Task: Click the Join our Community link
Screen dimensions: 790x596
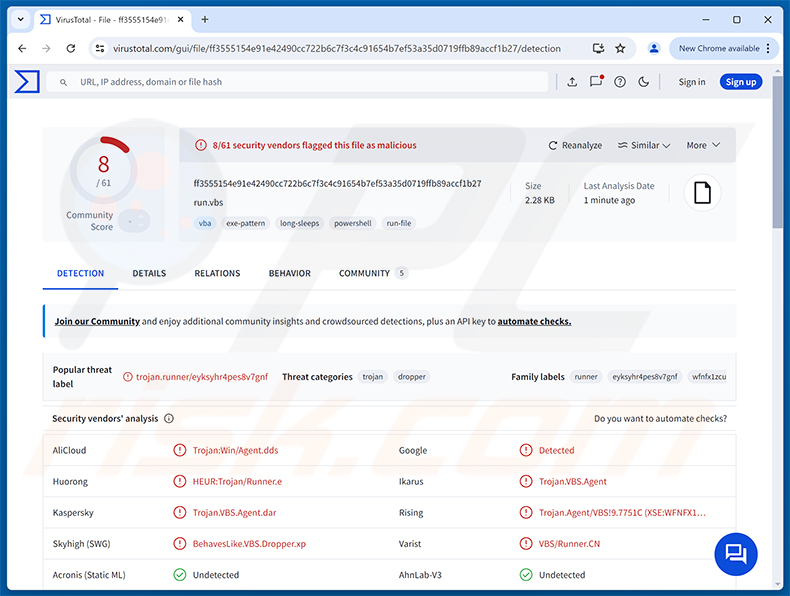Action: click(97, 321)
